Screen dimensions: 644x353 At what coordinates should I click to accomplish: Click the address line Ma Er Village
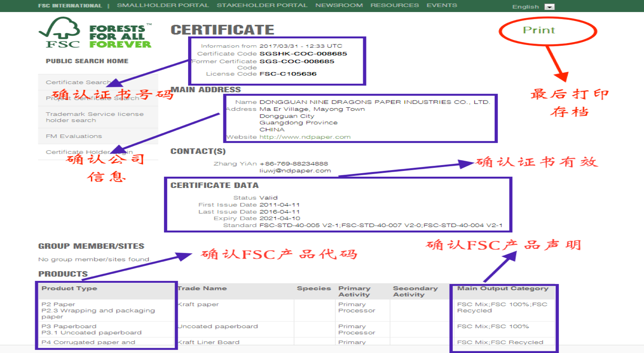[x=312, y=109]
